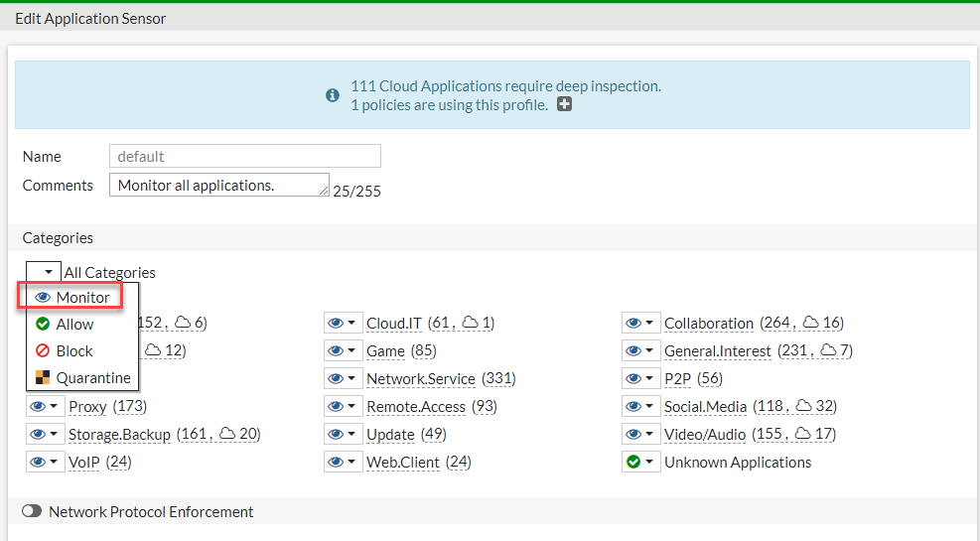
Task: Click the info icon in the banner
Action: [333, 95]
